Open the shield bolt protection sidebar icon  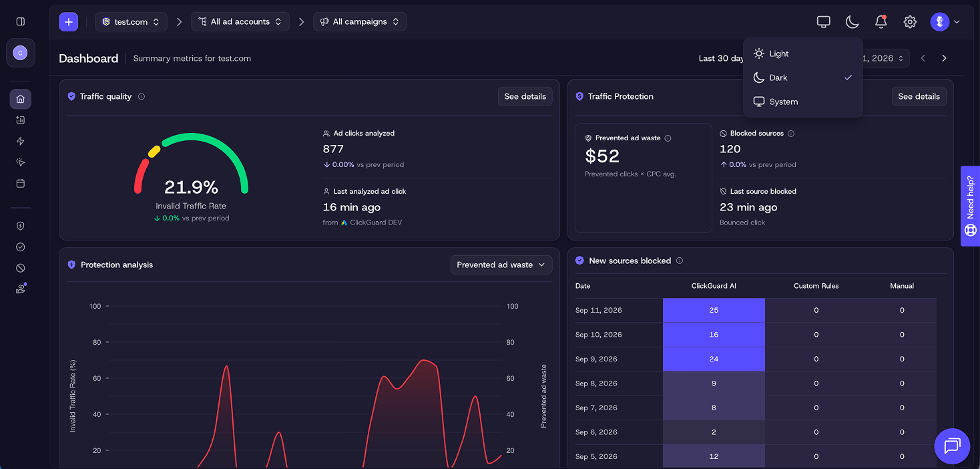20,226
